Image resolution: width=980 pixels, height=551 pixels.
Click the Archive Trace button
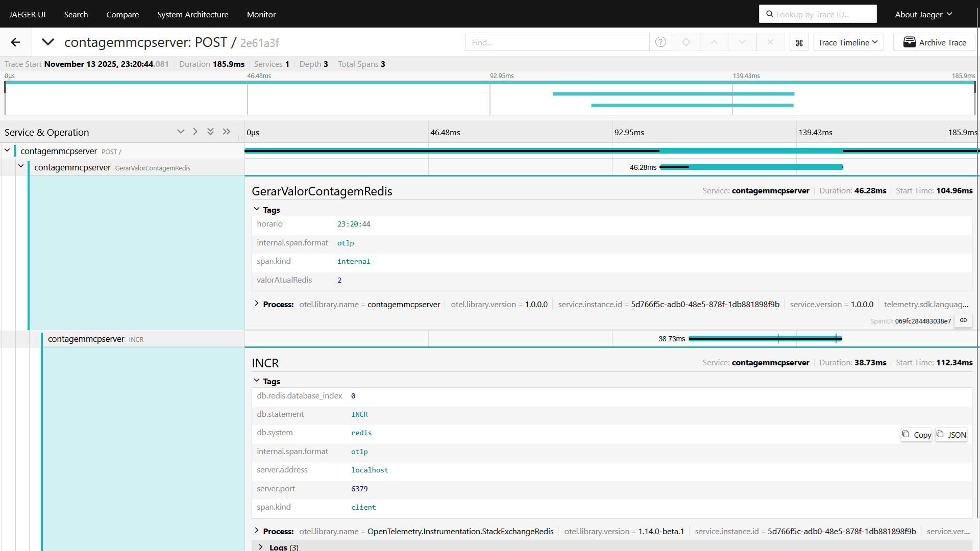pos(934,42)
